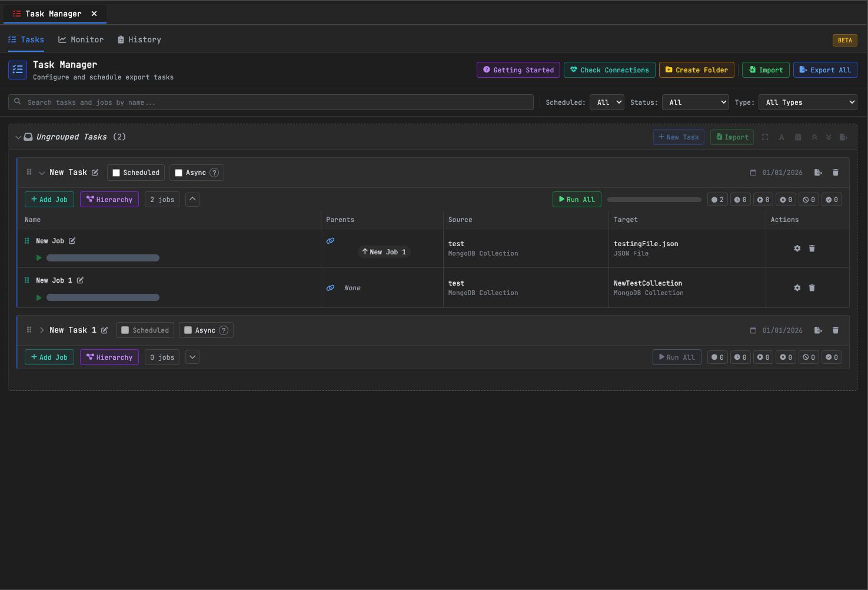Enable Scheduled checkbox for New Task

point(117,173)
